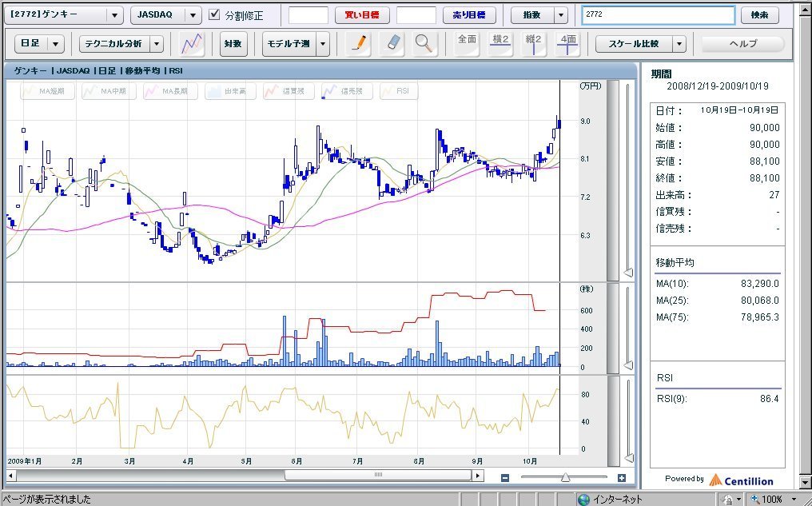Click the stock code search field

[x=657, y=15]
